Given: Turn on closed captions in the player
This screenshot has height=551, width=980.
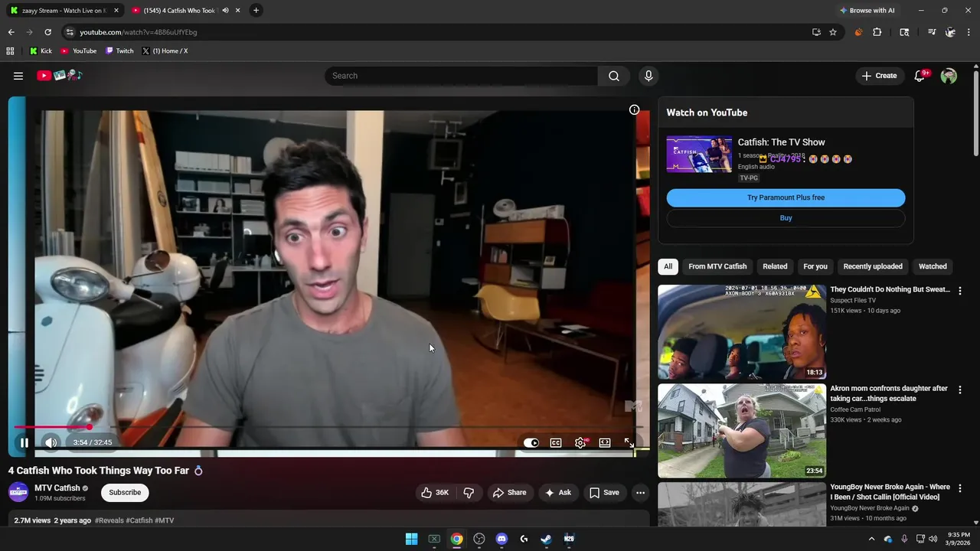Looking at the screenshot, I should tap(556, 442).
